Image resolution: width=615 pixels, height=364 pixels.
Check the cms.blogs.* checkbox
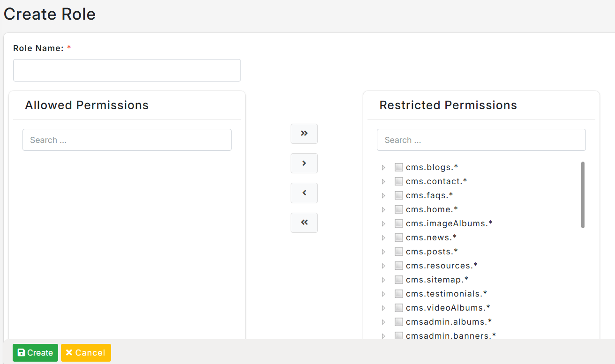tap(399, 167)
